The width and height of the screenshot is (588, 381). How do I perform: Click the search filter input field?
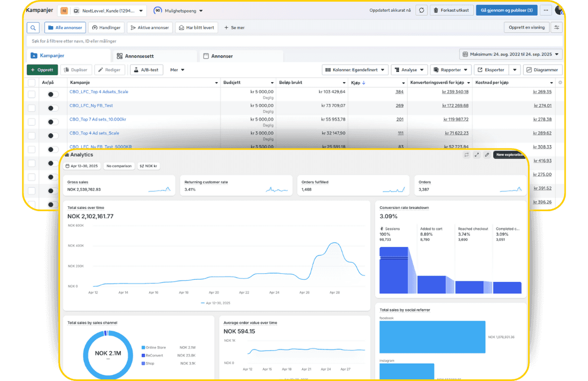point(295,41)
